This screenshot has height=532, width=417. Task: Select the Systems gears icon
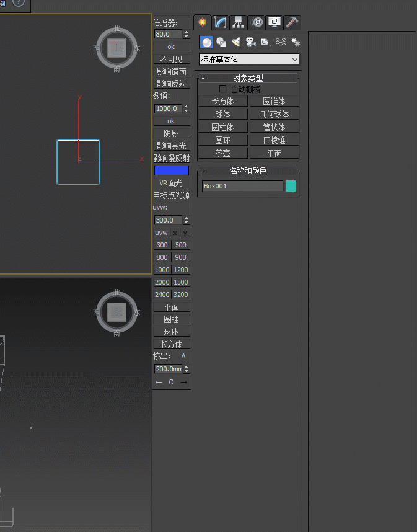tap(295, 42)
